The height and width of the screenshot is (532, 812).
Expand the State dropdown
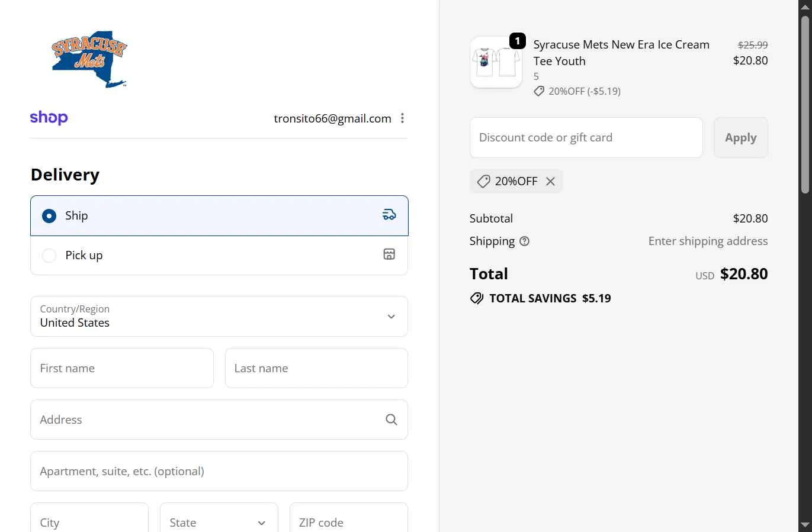click(x=219, y=522)
